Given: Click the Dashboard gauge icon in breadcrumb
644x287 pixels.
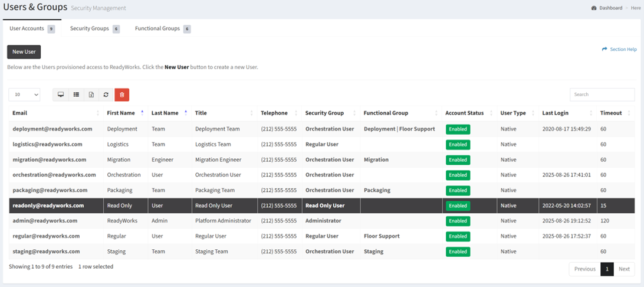Looking at the screenshot, I should (594, 8).
